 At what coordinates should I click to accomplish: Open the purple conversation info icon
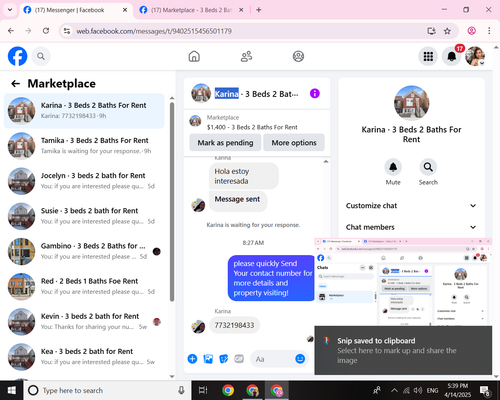tap(314, 93)
